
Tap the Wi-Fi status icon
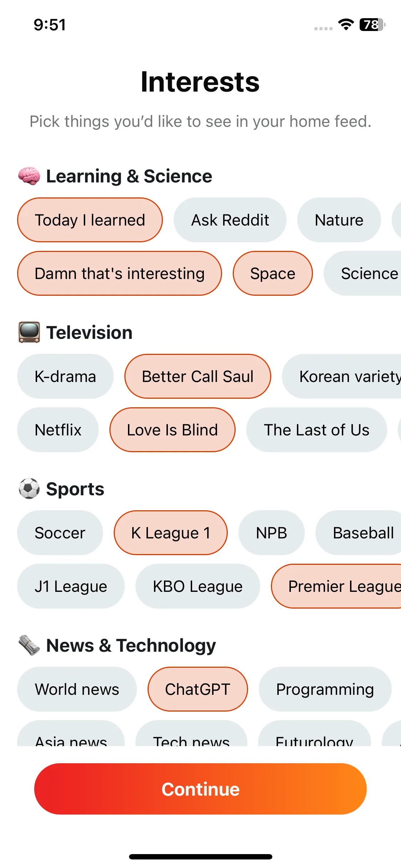346,25
